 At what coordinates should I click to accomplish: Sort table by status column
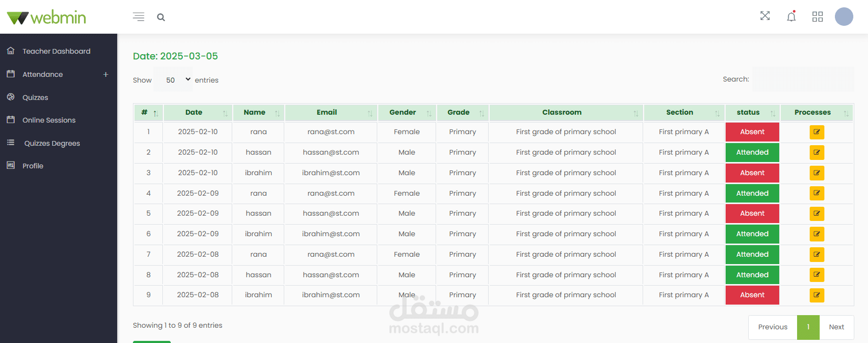pyautogui.click(x=752, y=113)
